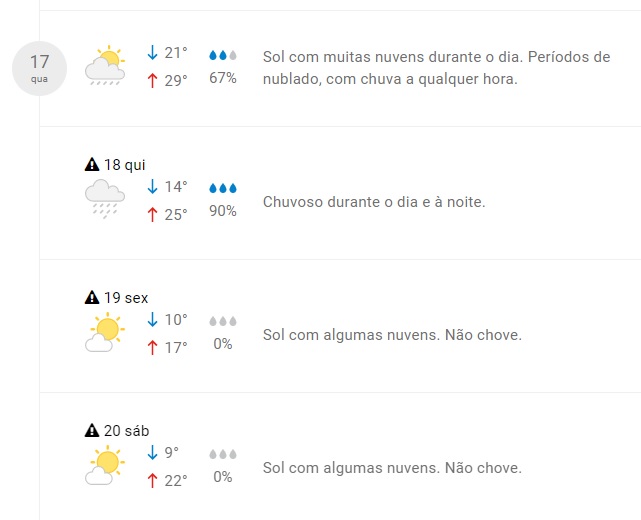
Task: Select the 19 sex date label
Action: pyautogui.click(x=126, y=297)
